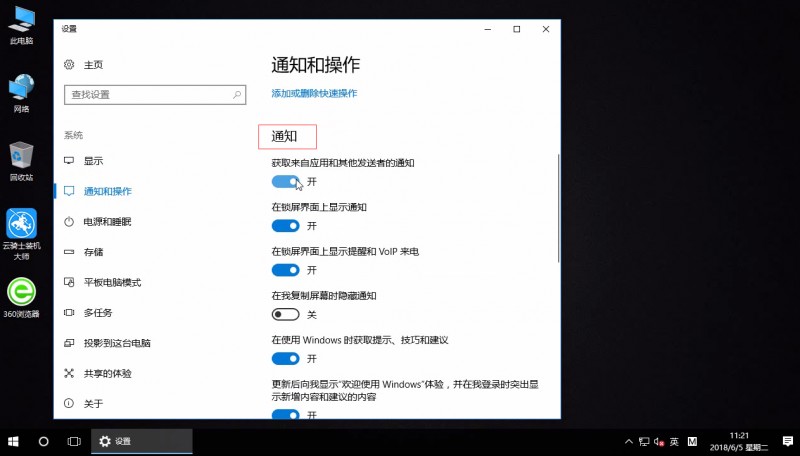800x456 pixels.
Task: Open the Action Center notification icon
Action: click(788, 441)
